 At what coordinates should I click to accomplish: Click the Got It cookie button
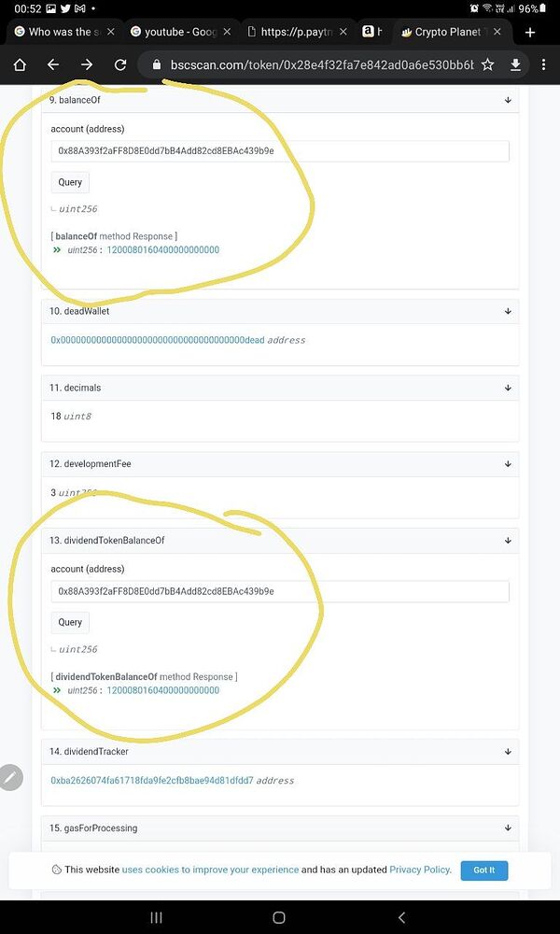(484, 870)
